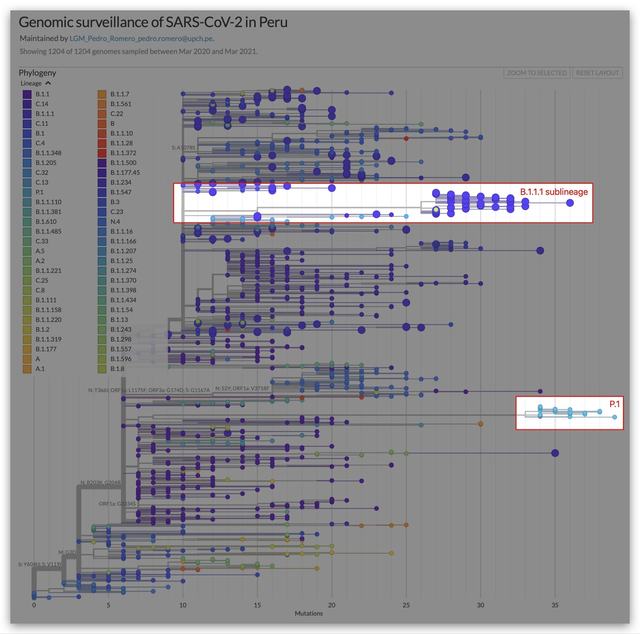Viewport: 640px width, 634px height.
Task: Click the far-right B.1.1.1 sublineage tip node
Action: (570, 203)
